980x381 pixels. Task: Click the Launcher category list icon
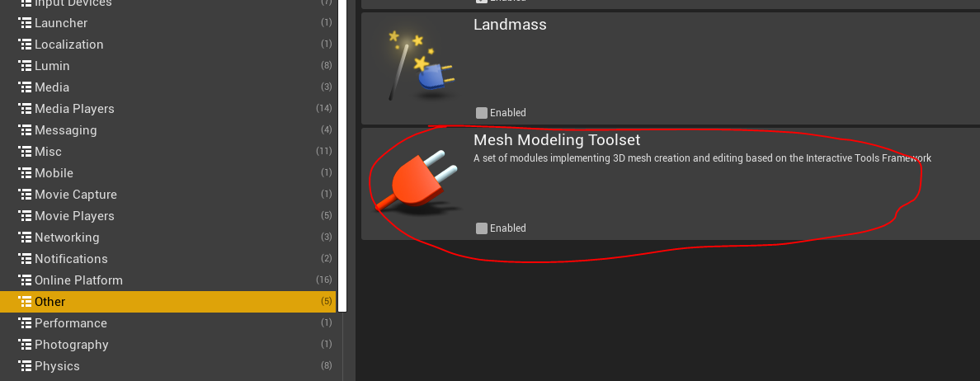click(x=25, y=23)
